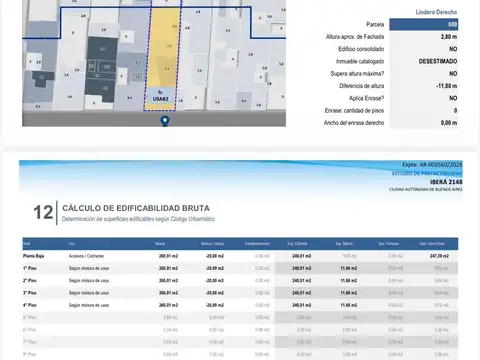The height and width of the screenshot is (360, 480).
Task: Click the section number 12
Action: pyautogui.click(x=43, y=212)
